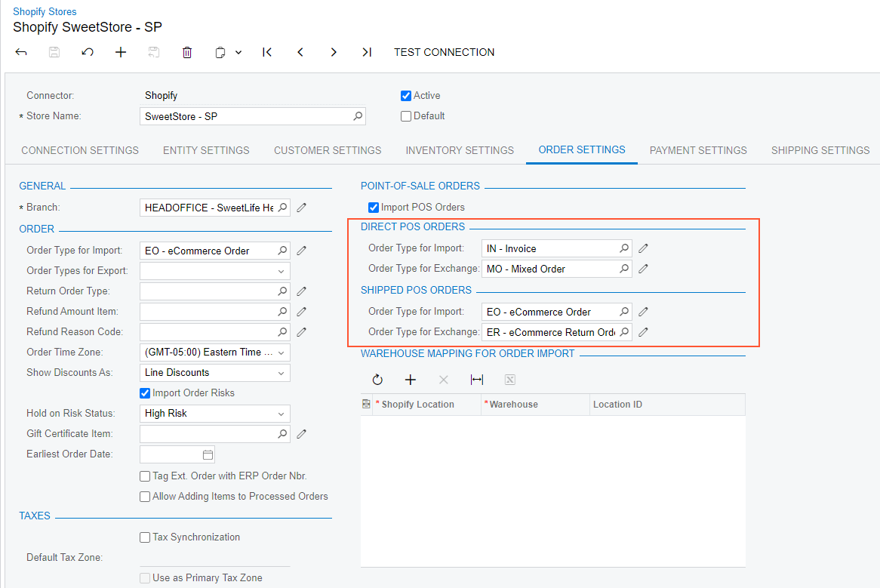Switch to the Inventory Settings tab
The image size is (880, 588).
[x=460, y=150]
